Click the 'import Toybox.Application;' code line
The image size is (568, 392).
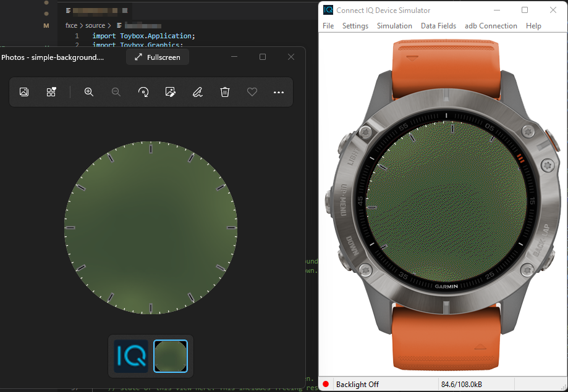(x=143, y=36)
